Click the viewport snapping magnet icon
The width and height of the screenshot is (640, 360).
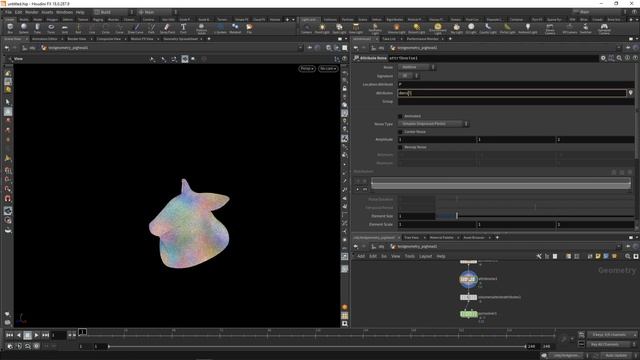(8, 199)
